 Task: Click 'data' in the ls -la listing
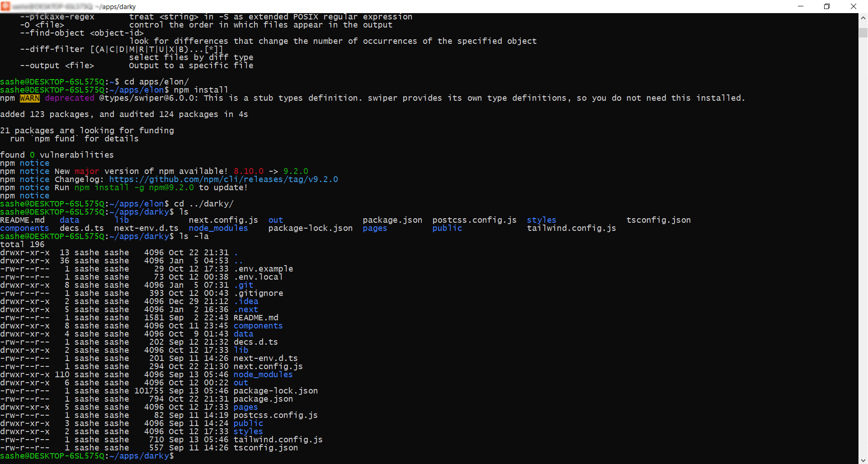click(243, 334)
